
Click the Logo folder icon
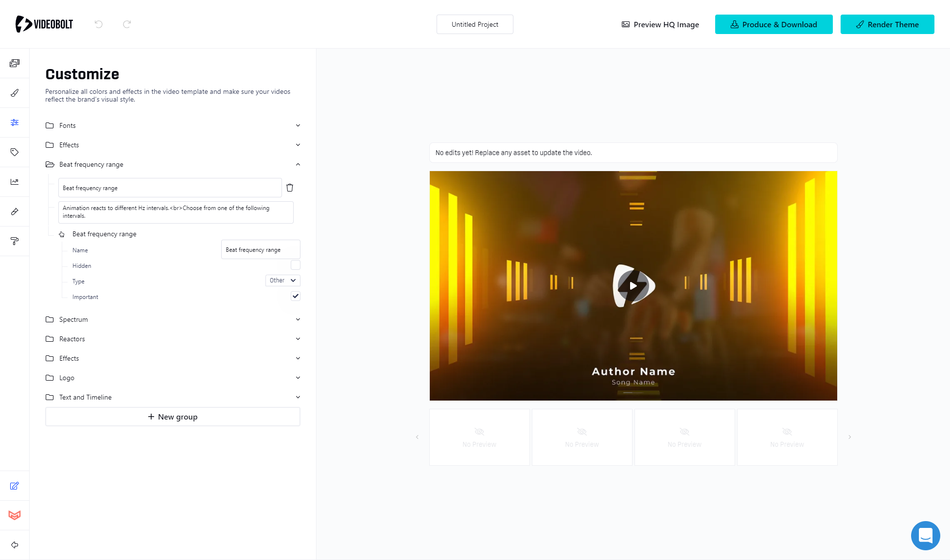pos(50,378)
